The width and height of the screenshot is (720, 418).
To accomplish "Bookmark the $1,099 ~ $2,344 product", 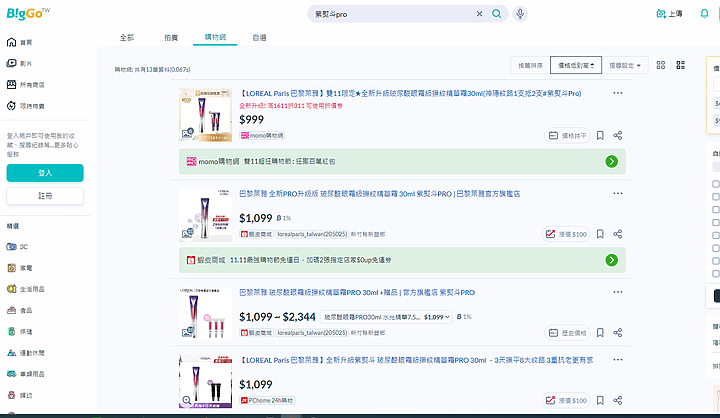I will (x=600, y=333).
